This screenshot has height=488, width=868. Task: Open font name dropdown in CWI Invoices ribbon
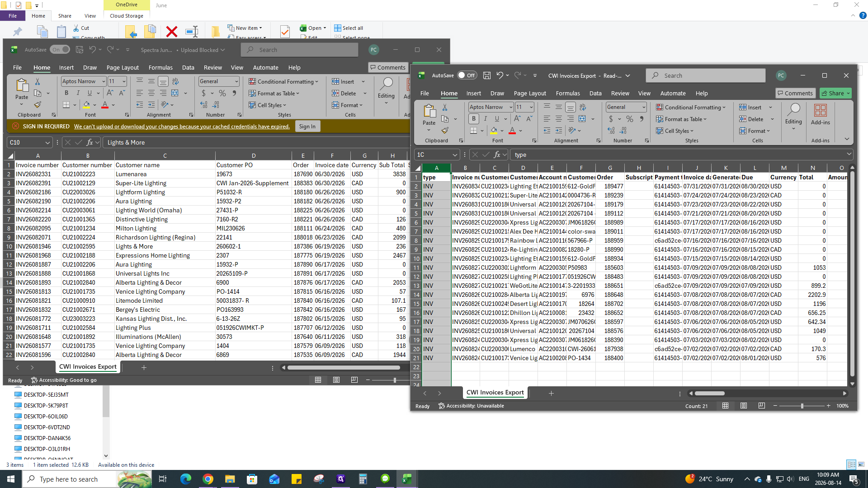point(511,107)
